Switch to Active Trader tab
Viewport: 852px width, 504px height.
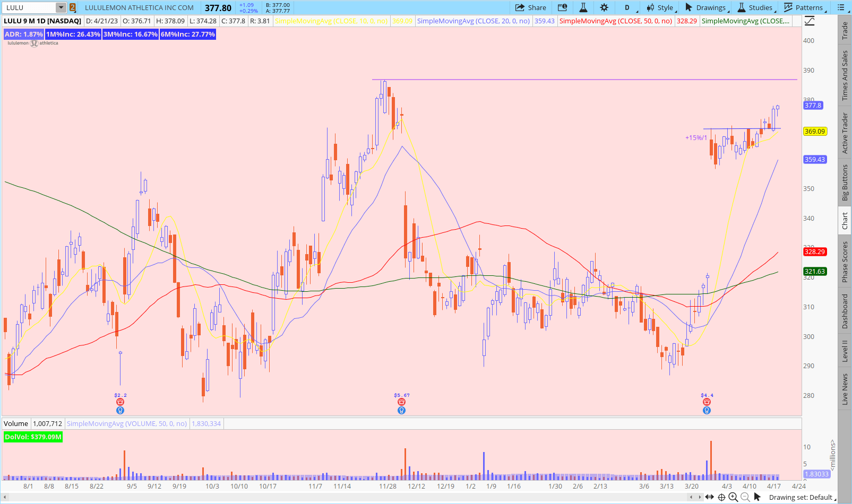coord(845,133)
